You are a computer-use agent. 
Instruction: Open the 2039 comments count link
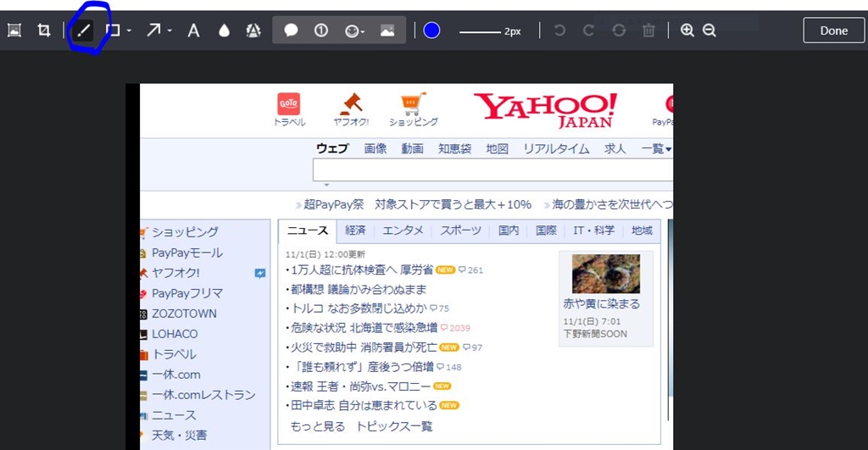(455, 328)
